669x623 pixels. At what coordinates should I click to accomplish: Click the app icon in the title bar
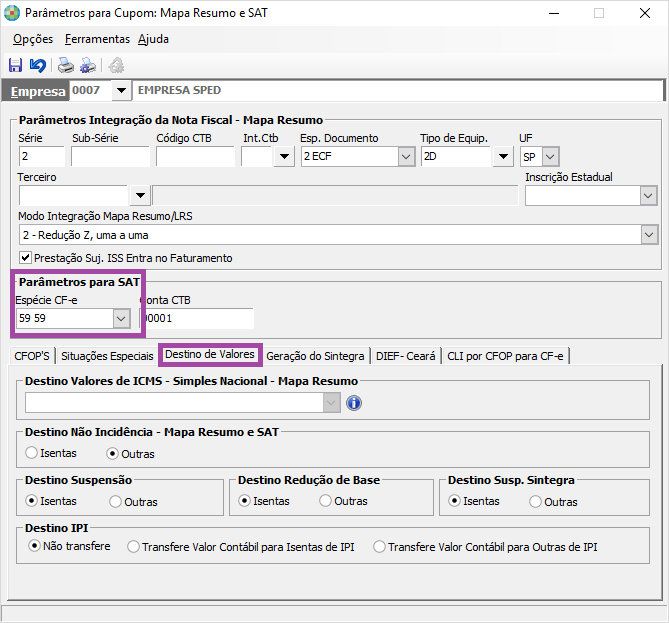point(12,13)
